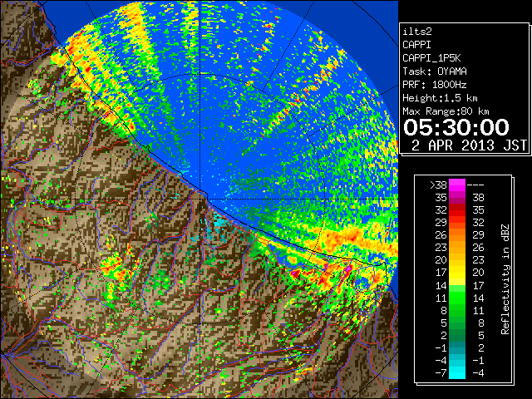Click the 'Max Range:80 km' text
Screen dimensions: 532x399
[x=446, y=111]
